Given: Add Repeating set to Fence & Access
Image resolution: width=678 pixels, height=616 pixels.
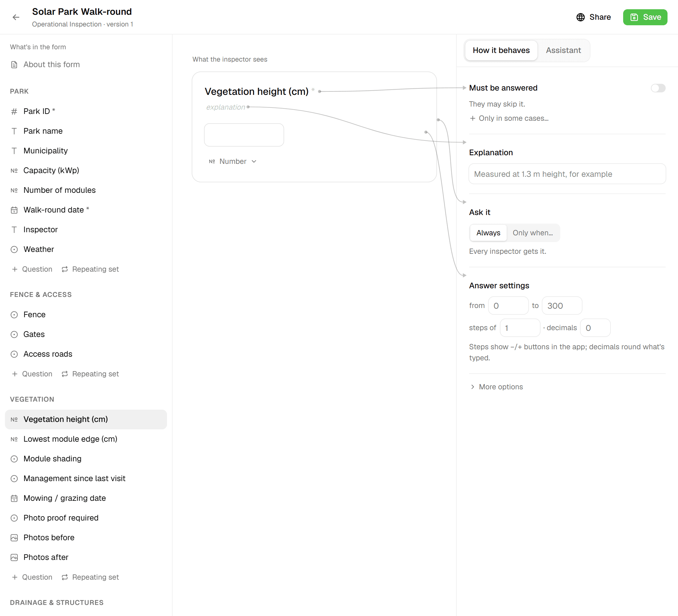Looking at the screenshot, I should (x=90, y=374).
